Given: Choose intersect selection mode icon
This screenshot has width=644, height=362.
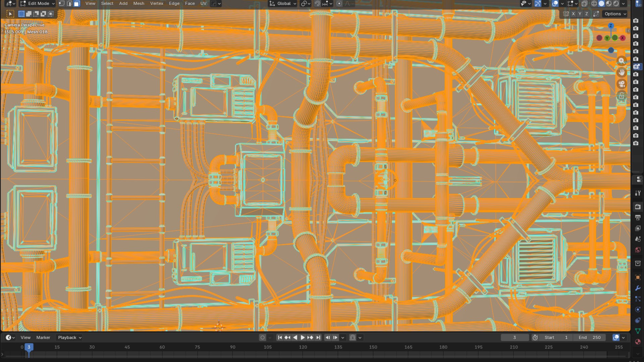Looking at the screenshot, I should tap(51, 14).
